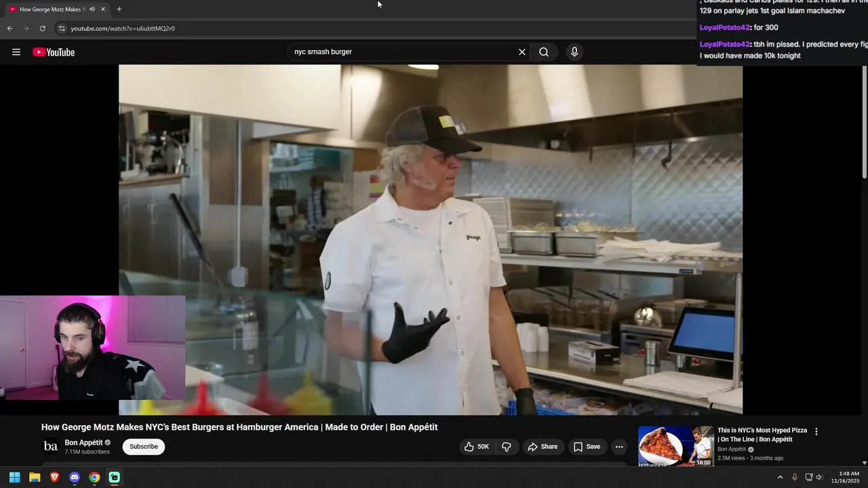Save the video to a playlist
Image resolution: width=868 pixels, height=488 pixels.
(x=587, y=447)
